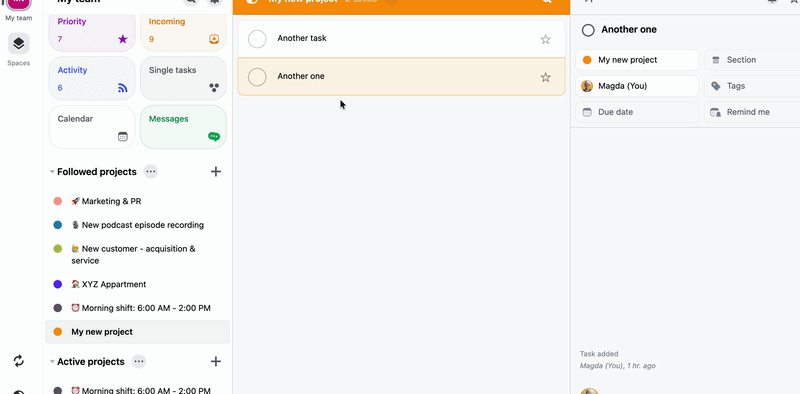Star the Another task row
Viewport: 800px width, 394px height.
(545, 39)
